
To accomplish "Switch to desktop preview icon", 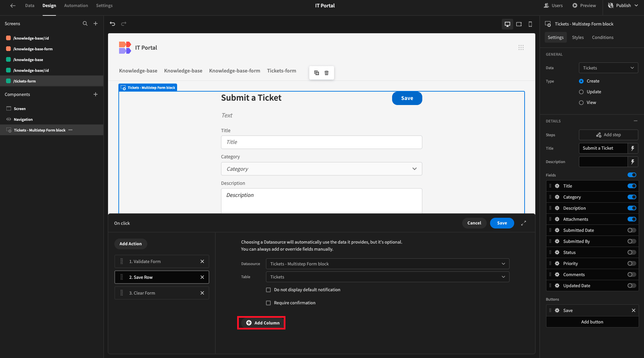I will tap(507, 24).
